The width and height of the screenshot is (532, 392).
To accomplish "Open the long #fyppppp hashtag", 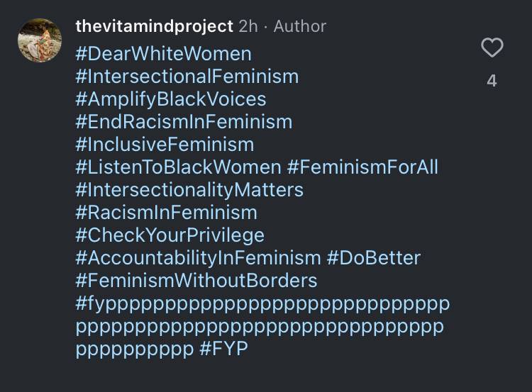I will pyautogui.click(x=262, y=327).
